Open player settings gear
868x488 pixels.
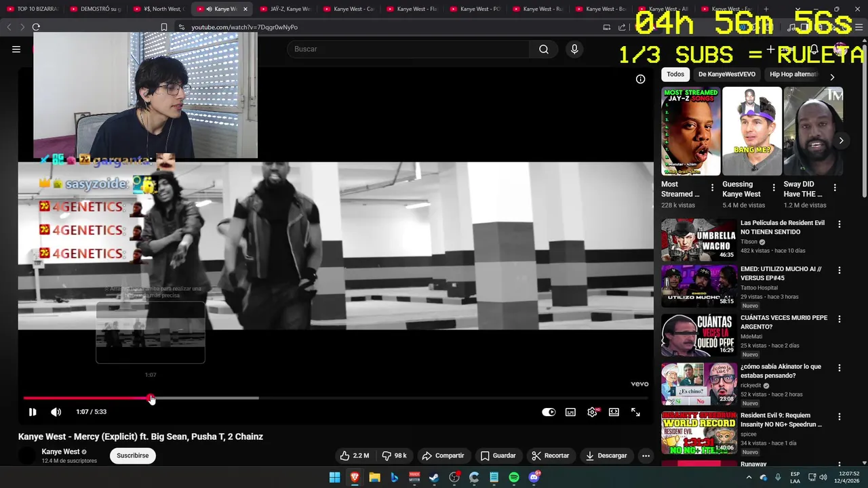click(593, 412)
